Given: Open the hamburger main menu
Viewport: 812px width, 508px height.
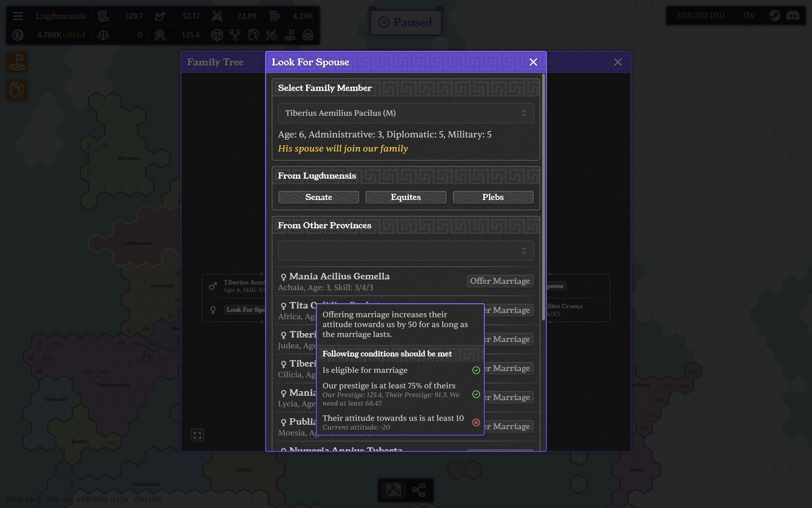Looking at the screenshot, I should click(18, 16).
